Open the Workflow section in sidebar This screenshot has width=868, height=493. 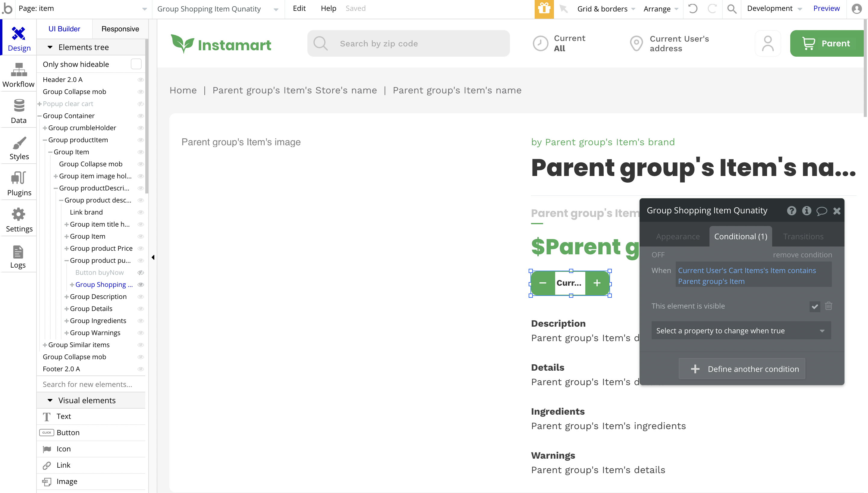19,75
